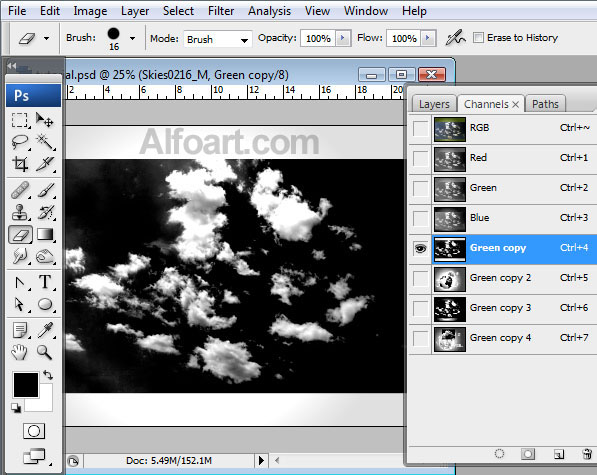
Task: Enable the Erase to History checkbox
Action: click(x=478, y=38)
